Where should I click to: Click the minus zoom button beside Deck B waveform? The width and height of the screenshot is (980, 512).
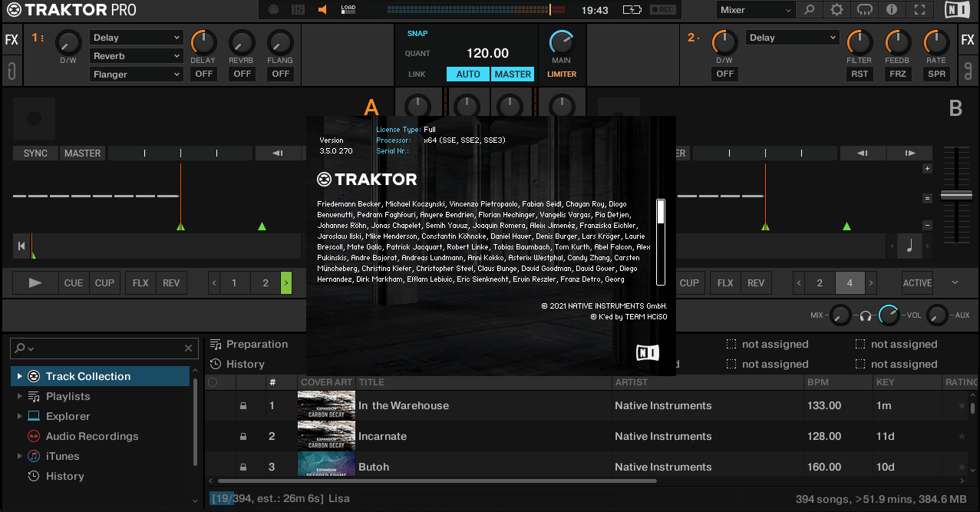(927, 226)
